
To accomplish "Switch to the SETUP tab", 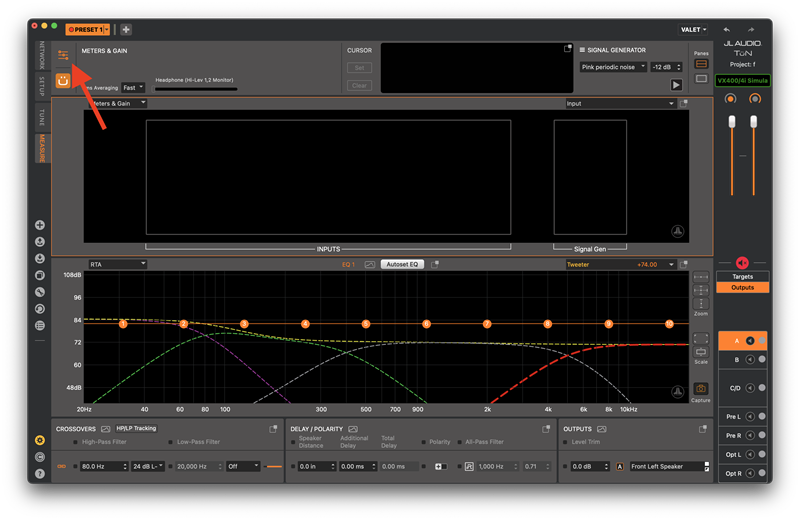I will [42, 86].
